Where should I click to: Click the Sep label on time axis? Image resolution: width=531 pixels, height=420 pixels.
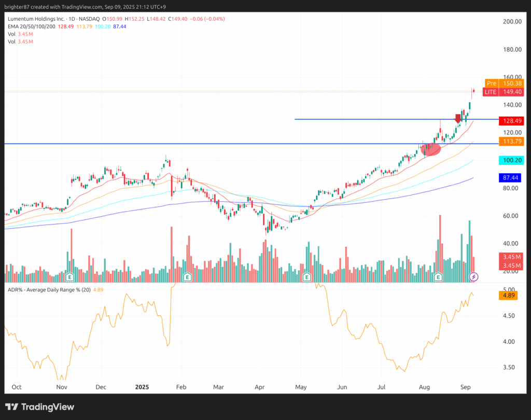pos(465,387)
